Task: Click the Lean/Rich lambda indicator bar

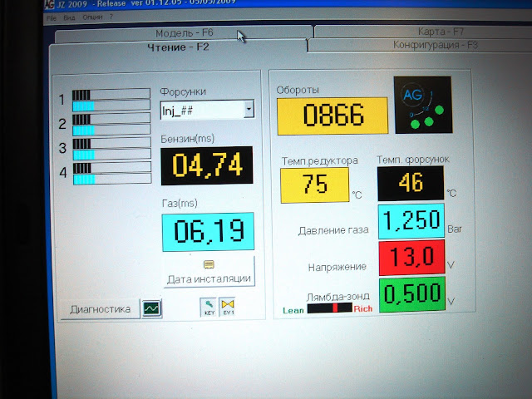Action: coord(330,308)
